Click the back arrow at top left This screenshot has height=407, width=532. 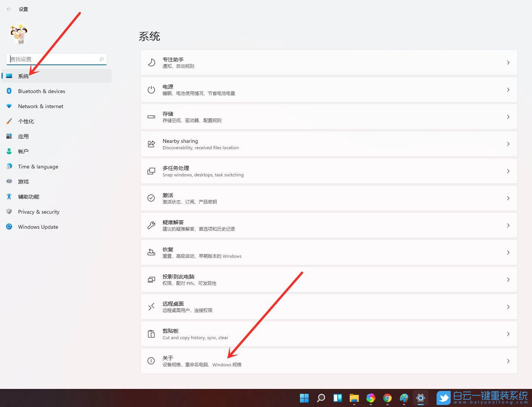pos(9,9)
